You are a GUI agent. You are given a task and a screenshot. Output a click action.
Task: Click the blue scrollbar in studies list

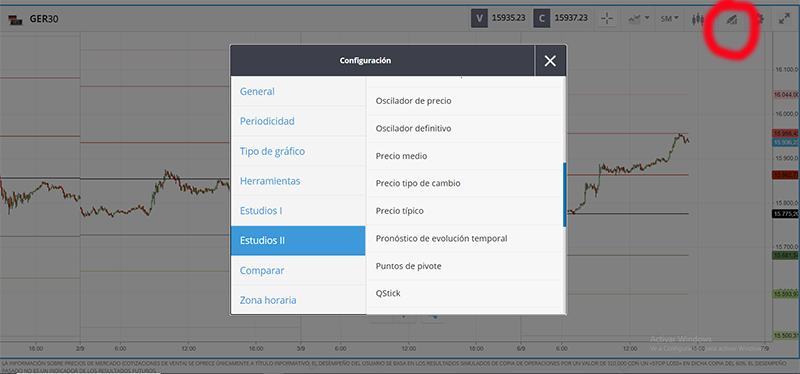pyautogui.click(x=564, y=194)
